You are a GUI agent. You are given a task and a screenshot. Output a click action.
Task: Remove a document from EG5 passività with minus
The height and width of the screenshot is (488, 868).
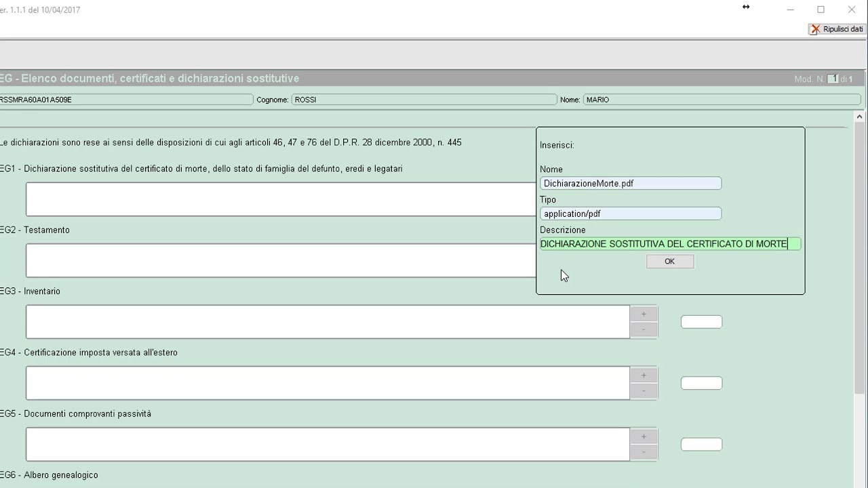[x=644, y=452]
